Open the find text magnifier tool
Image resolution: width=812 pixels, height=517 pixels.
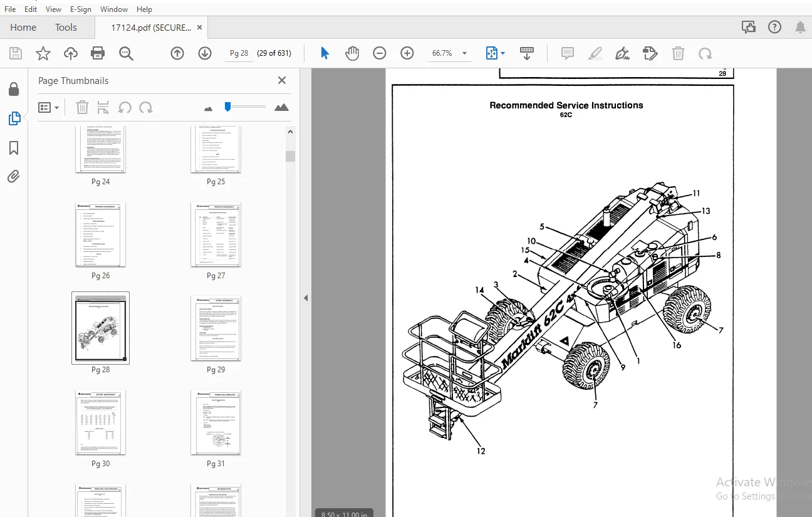(127, 53)
